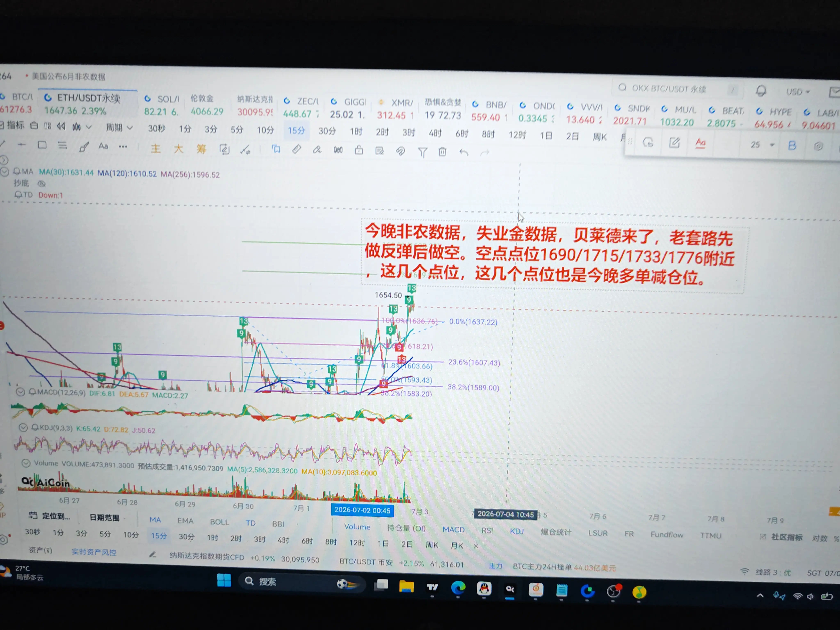Image resolution: width=840 pixels, height=630 pixels.
Task: Select 月K in bottom timeframe bar
Action: (x=457, y=545)
